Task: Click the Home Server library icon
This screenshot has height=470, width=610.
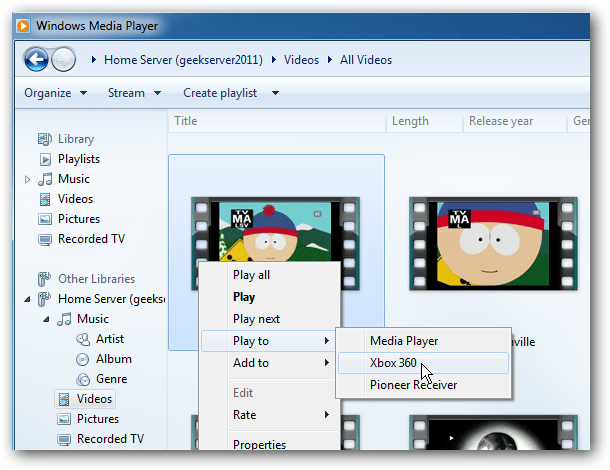Action: coord(44,299)
